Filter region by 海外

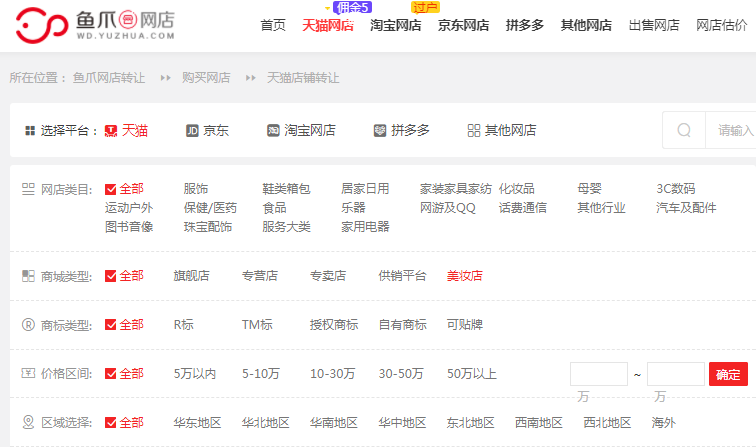tap(663, 423)
